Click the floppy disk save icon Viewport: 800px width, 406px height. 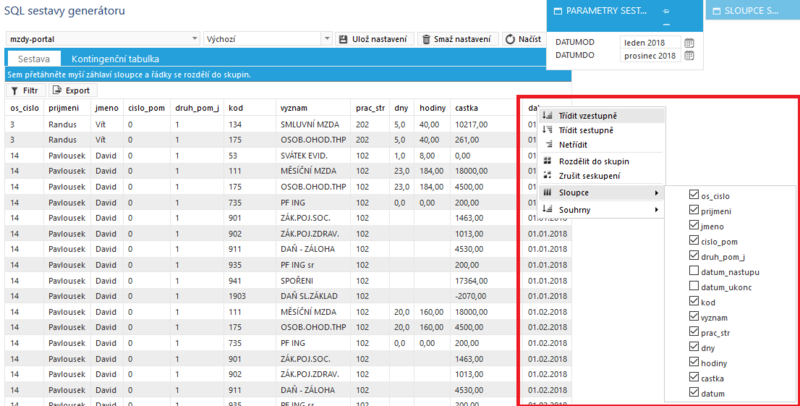coord(343,39)
